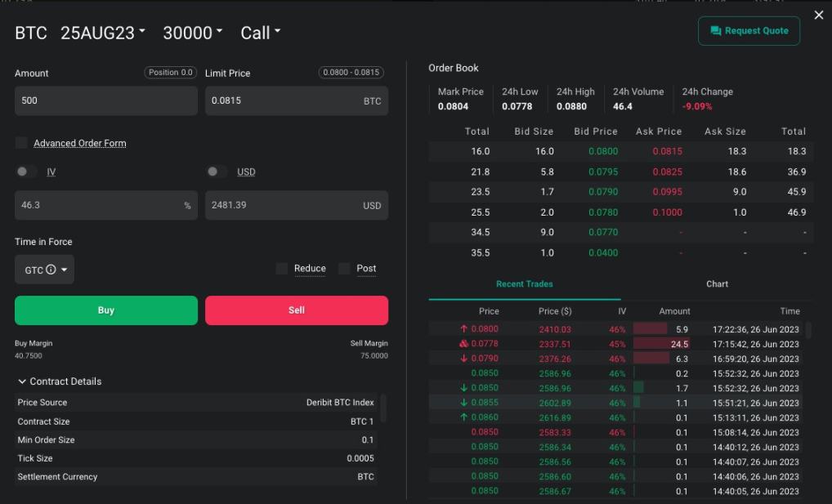Check the Reduce checkbox
Viewport: 832px width, 504px height.
point(282,268)
